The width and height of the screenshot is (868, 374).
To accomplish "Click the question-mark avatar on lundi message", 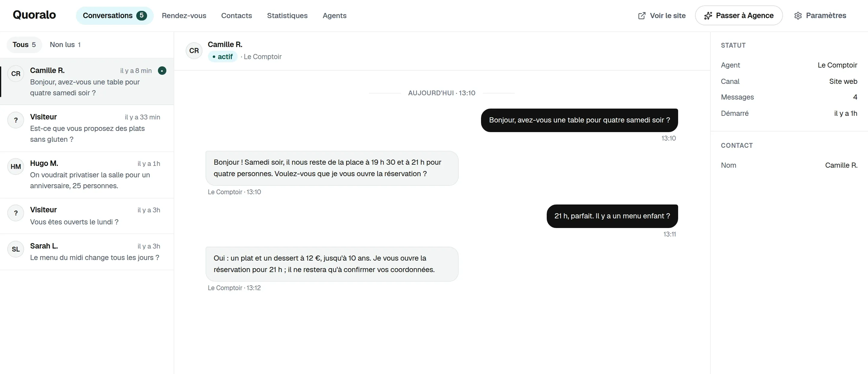I will click(16, 213).
